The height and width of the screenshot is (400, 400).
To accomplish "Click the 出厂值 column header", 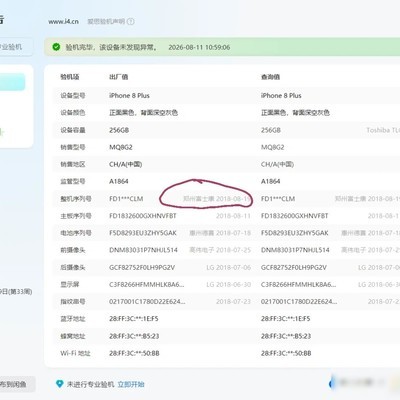I will click(119, 77).
